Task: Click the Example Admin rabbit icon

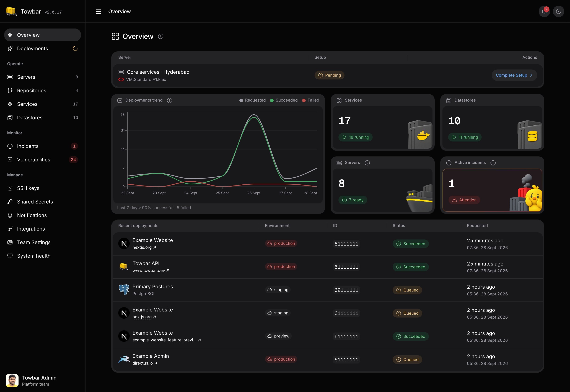Action: (124, 359)
